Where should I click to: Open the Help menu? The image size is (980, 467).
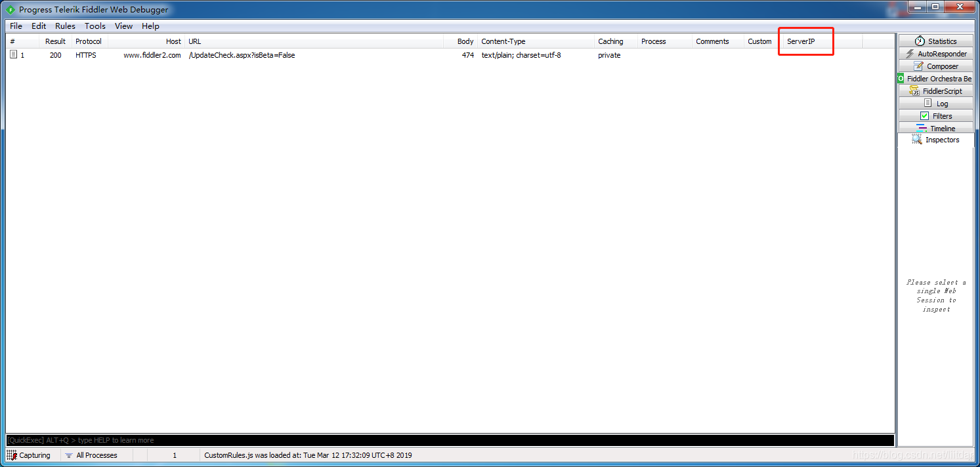point(150,26)
